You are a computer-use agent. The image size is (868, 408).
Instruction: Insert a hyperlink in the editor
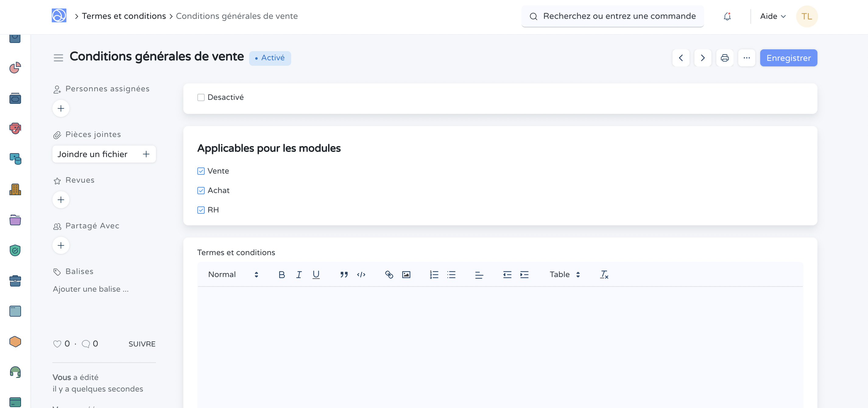(389, 274)
